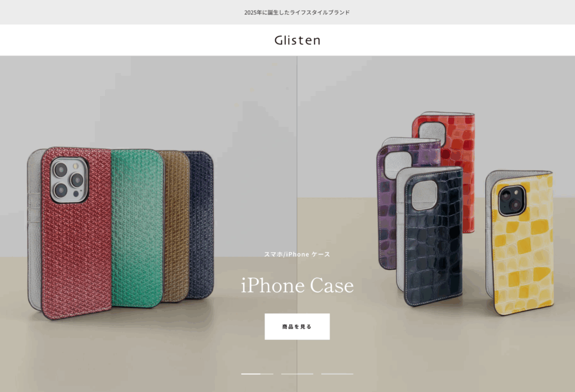Click the triple camera on the red case
The height and width of the screenshot is (392, 575).
(69, 180)
